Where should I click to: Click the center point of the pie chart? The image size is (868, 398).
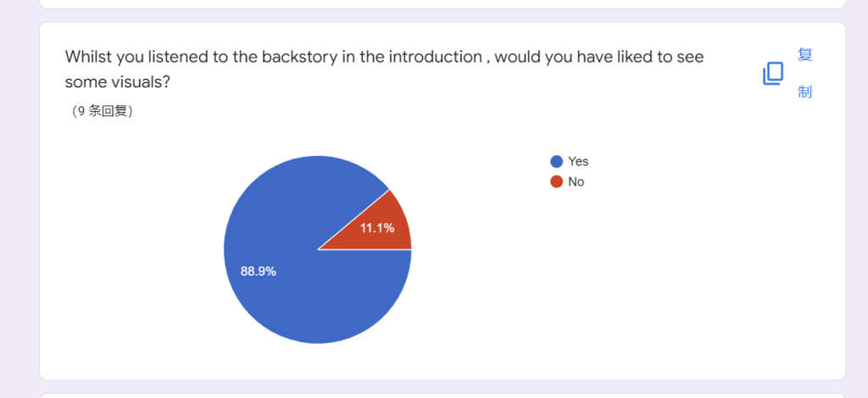click(x=318, y=249)
